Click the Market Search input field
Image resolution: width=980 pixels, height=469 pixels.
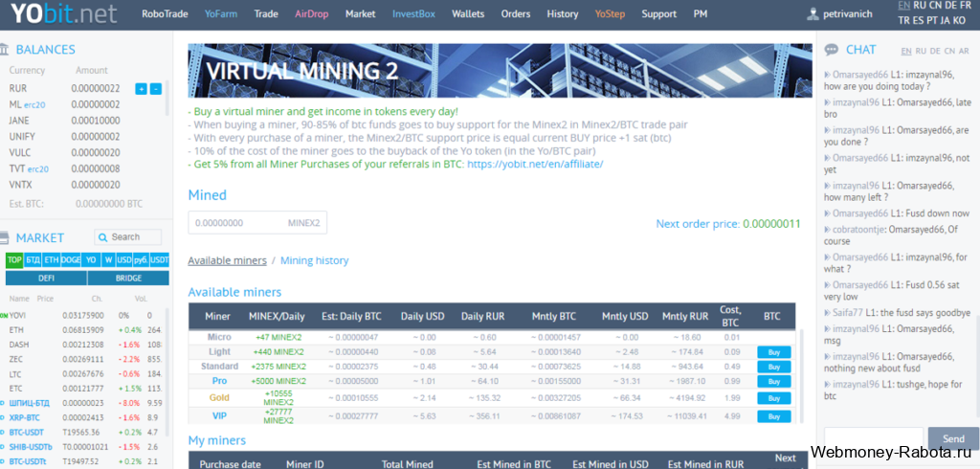pyautogui.click(x=128, y=237)
